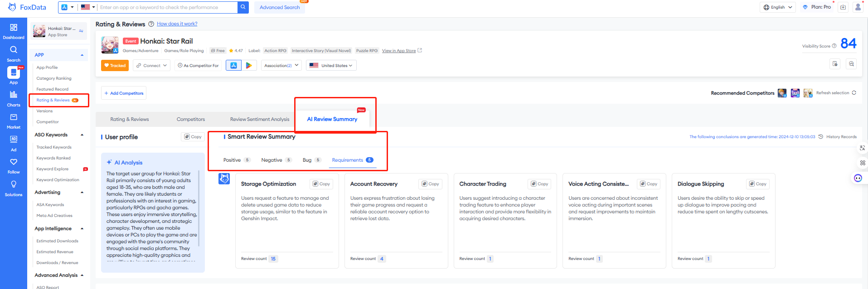Click the translate floating icon on right edge
Image resolution: width=868 pixels, height=289 pixels.
[863, 148]
